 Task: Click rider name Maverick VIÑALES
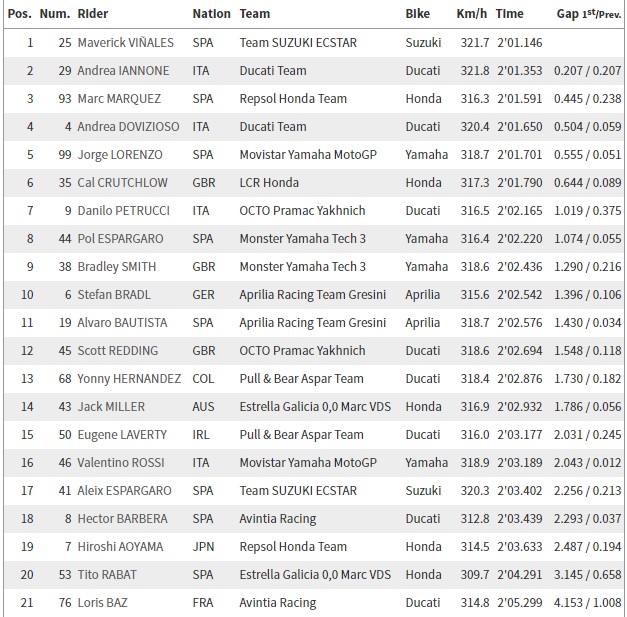(129, 43)
